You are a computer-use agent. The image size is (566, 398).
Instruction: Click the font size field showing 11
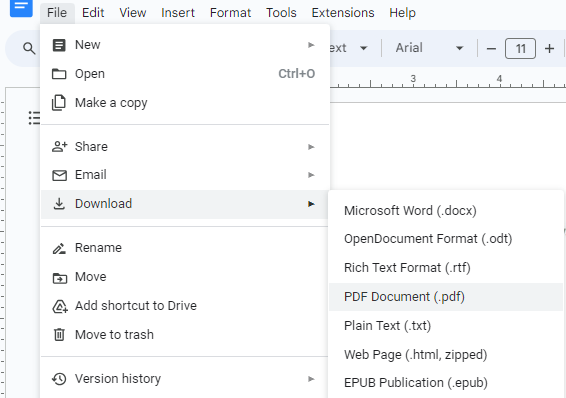click(520, 48)
